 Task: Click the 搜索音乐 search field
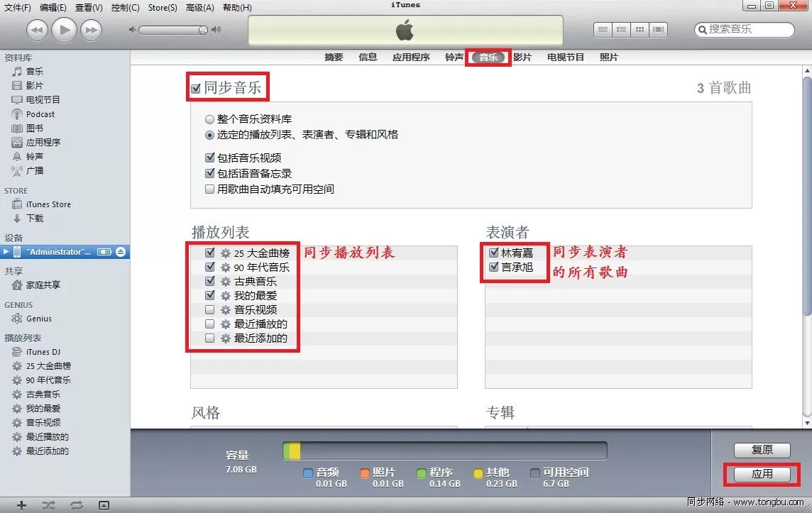click(744, 30)
